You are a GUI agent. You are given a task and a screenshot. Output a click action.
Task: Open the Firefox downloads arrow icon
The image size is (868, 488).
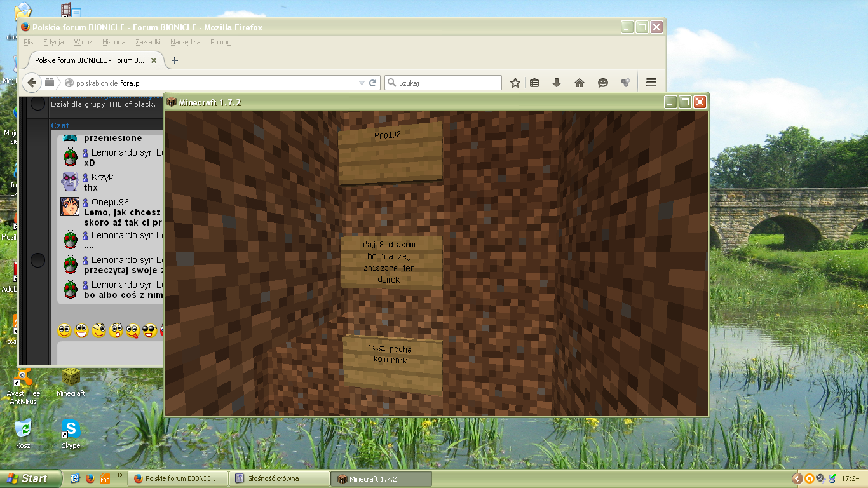point(557,83)
